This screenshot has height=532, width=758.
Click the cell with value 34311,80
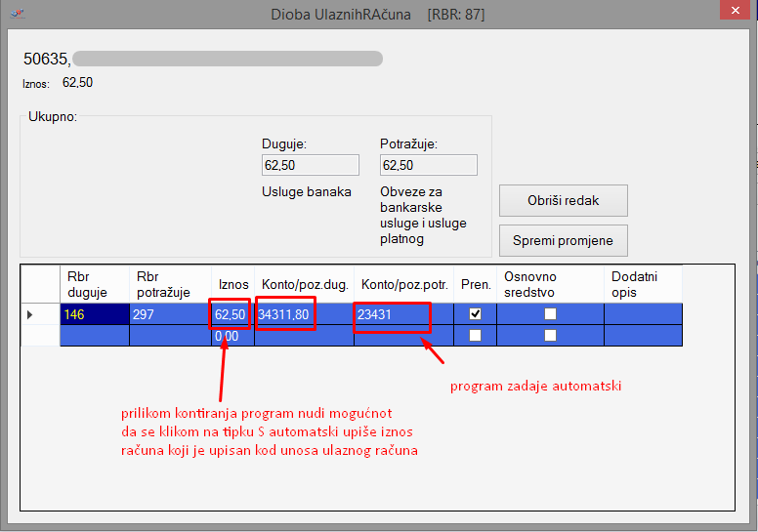[304, 314]
